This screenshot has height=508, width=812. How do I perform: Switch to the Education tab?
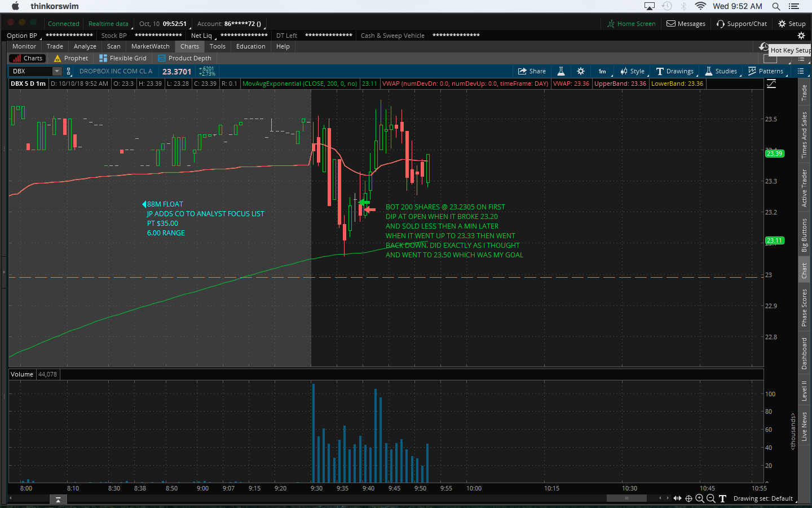pyautogui.click(x=251, y=46)
